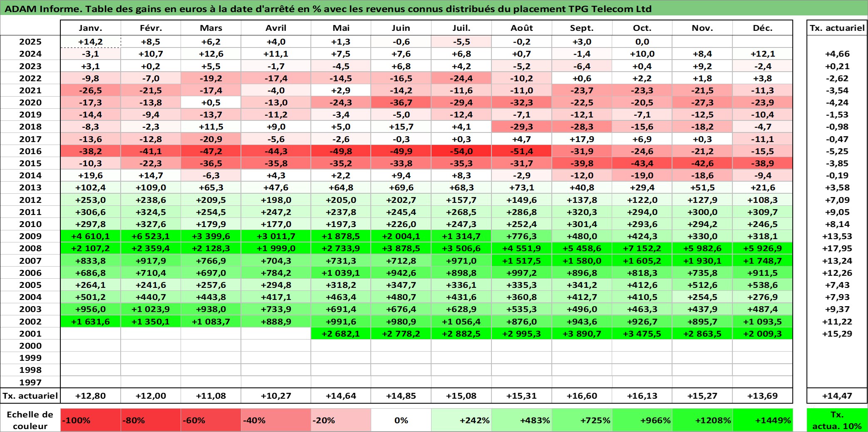Image resolution: width=868 pixels, height=432 pixels.
Task: Click the top Tx. actuariel column header
Action: (837, 28)
